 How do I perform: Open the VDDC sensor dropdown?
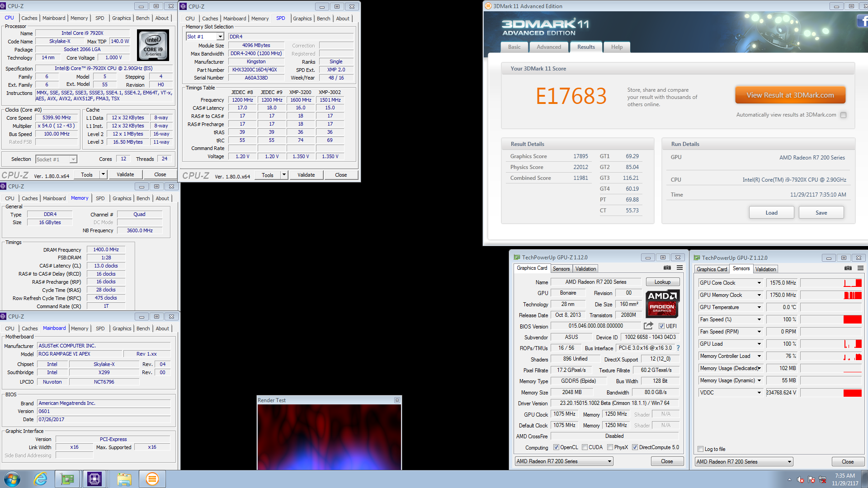[x=759, y=393]
